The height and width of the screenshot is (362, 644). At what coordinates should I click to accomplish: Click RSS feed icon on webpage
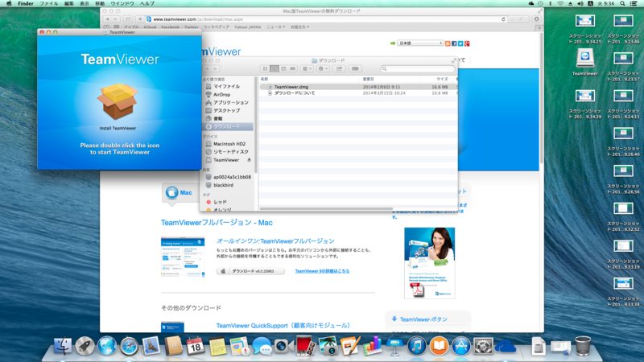point(448,43)
